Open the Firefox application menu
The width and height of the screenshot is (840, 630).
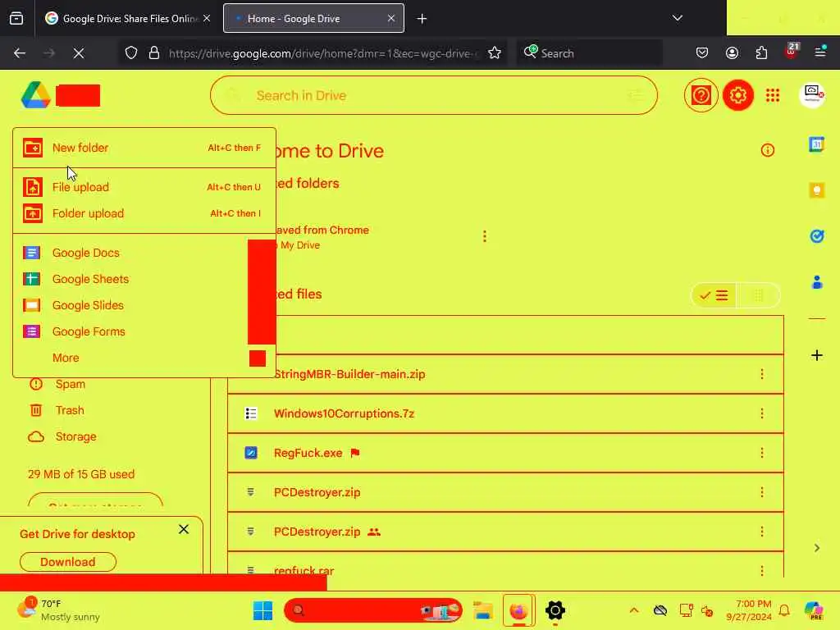tap(820, 52)
